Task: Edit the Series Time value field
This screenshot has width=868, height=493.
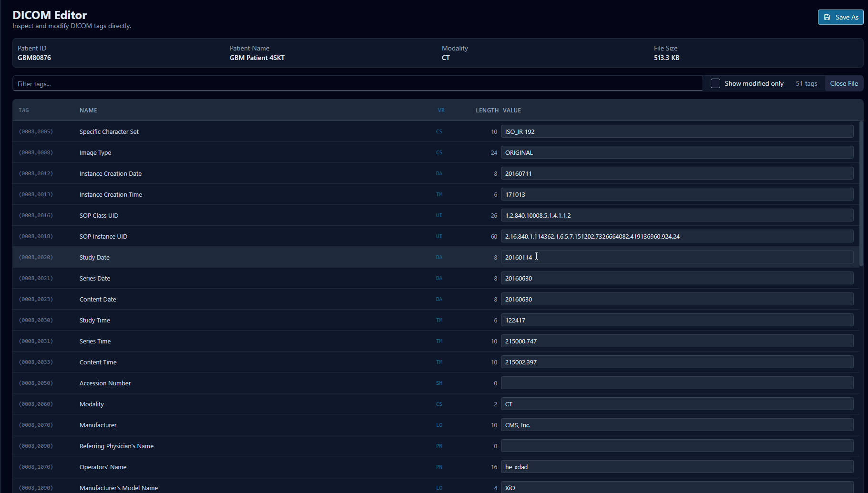Action: (677, 341)
